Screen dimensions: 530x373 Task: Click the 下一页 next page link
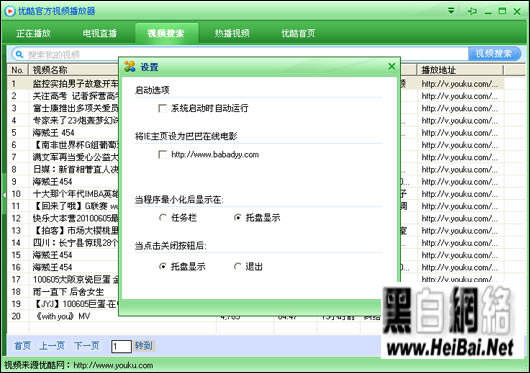pyautogui.click(x=87, y=346)
